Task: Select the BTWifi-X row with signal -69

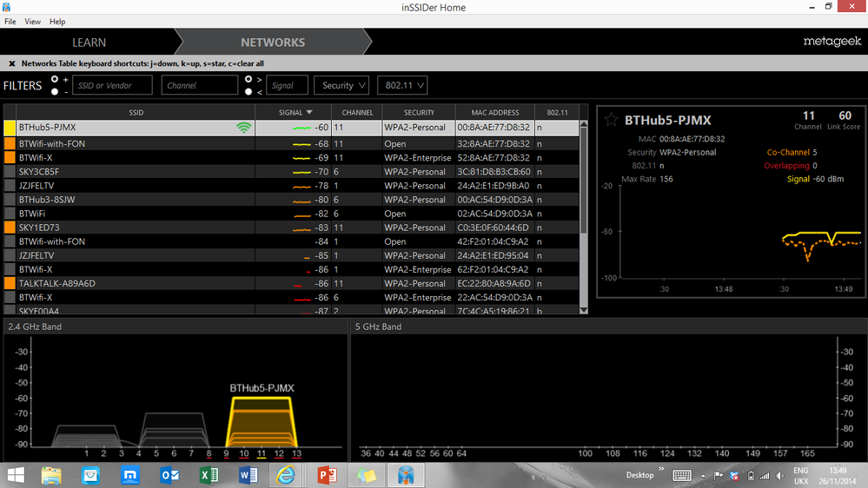Action: pos(292,158)
